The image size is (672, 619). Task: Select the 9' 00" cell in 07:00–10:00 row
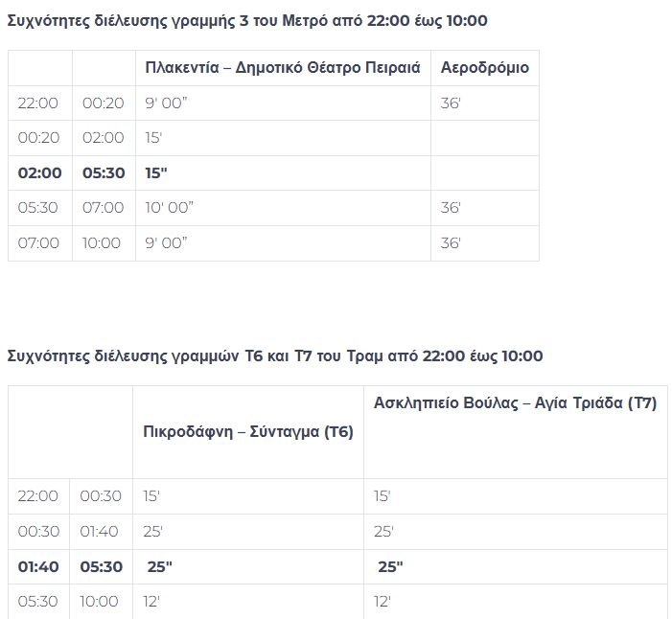pyautogui.click(x=166, y=243)
